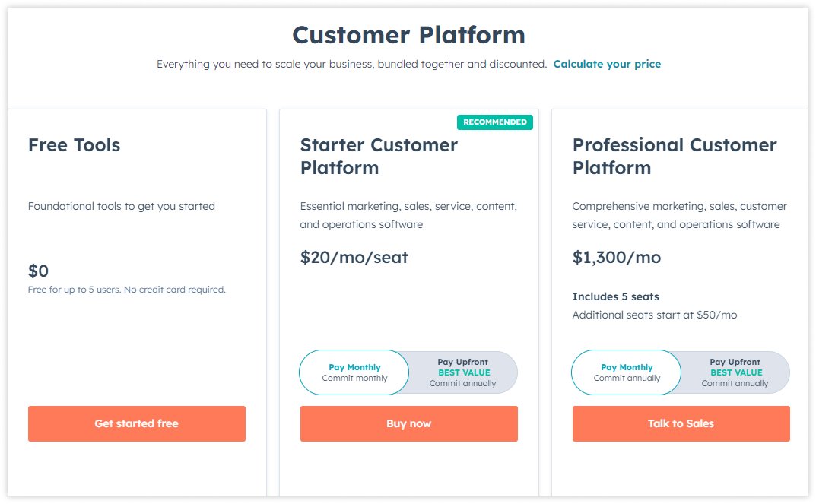816x504 pixels.
Task: Select the Starter Customer Platform title
Action: tap(379, 156)
